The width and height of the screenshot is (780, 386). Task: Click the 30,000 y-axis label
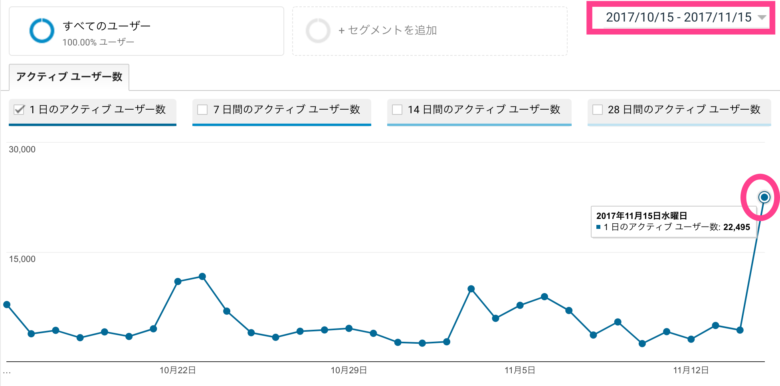pyautogui.click(x=22, y=149)
